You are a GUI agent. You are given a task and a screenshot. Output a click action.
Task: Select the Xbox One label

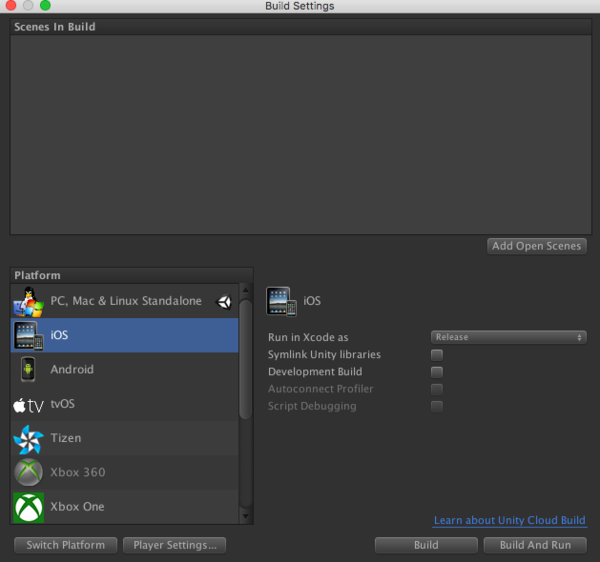(77, 507)
